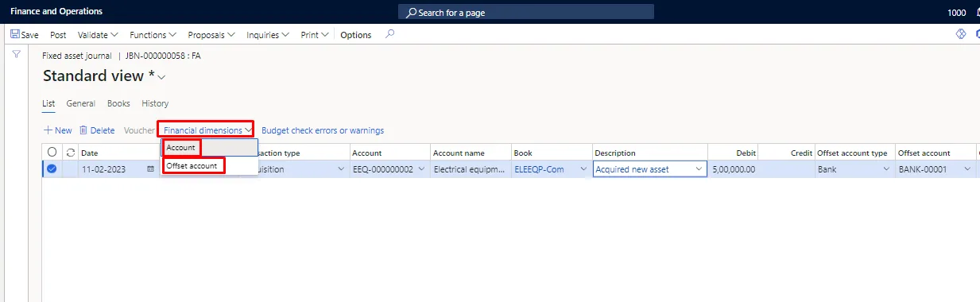Click Finance and Operations title
The image size is (980, 302).
tap(56, 12)
